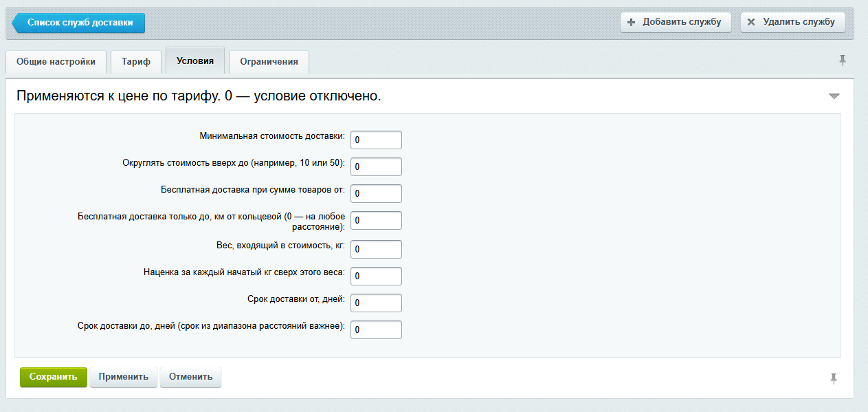Viewport: 868px width, 412px height.
Task: Focus the Минимальная стоимость доставки field
Action: (x=376, y=140)
